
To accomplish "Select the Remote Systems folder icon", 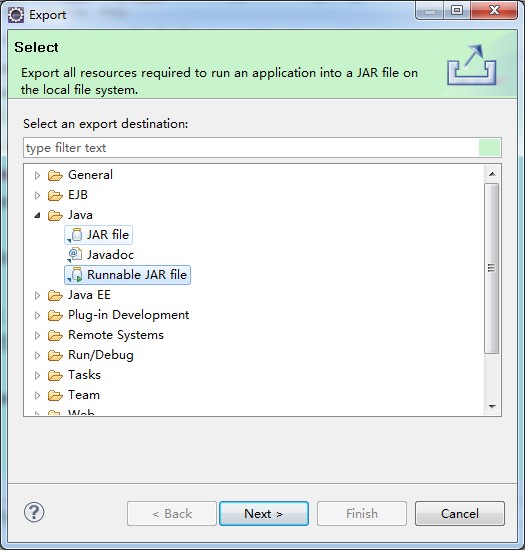I will [55, 335].
